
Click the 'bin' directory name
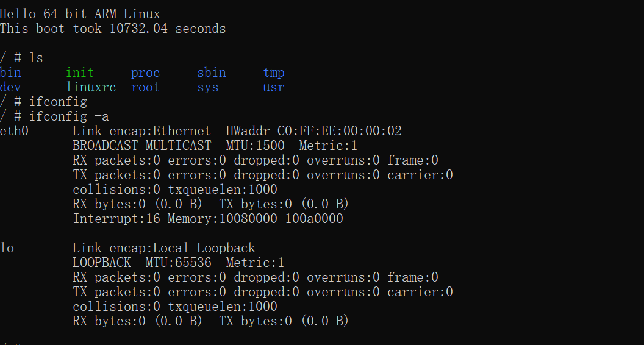[10, 73]
